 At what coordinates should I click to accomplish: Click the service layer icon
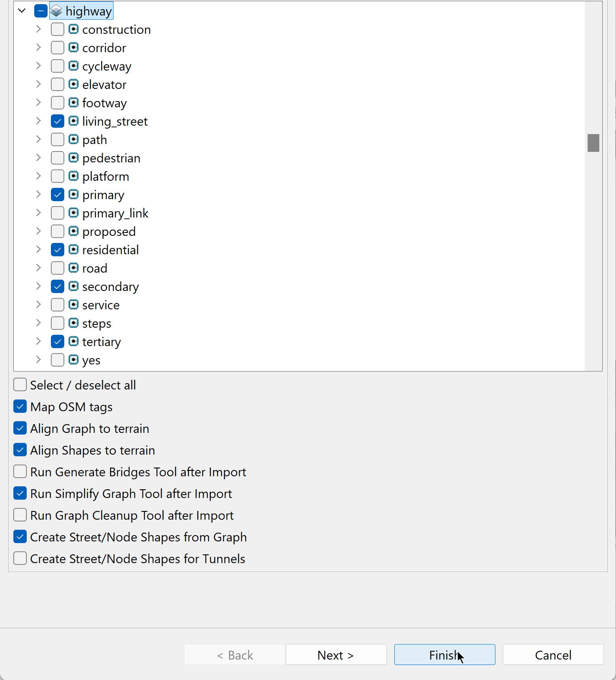click(73, 305)
